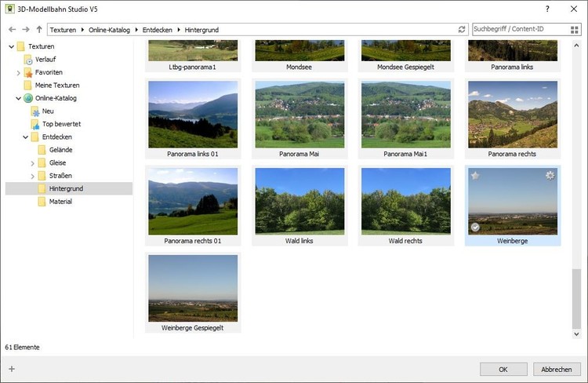588x383 pixels.
Task: Click the Top bewertet thumbs-up icon
Action: click(x=34, y=124)
